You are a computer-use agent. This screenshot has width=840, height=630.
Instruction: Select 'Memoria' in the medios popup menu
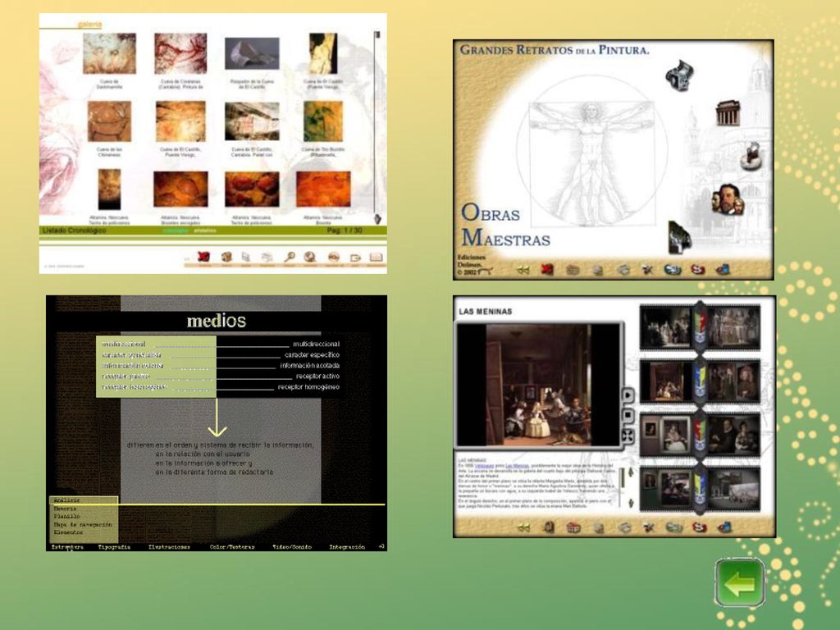[x=66, y=509]
